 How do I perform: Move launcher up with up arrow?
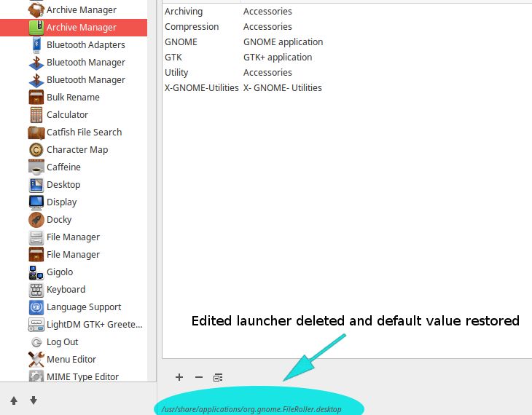click(x=14, y=400)
